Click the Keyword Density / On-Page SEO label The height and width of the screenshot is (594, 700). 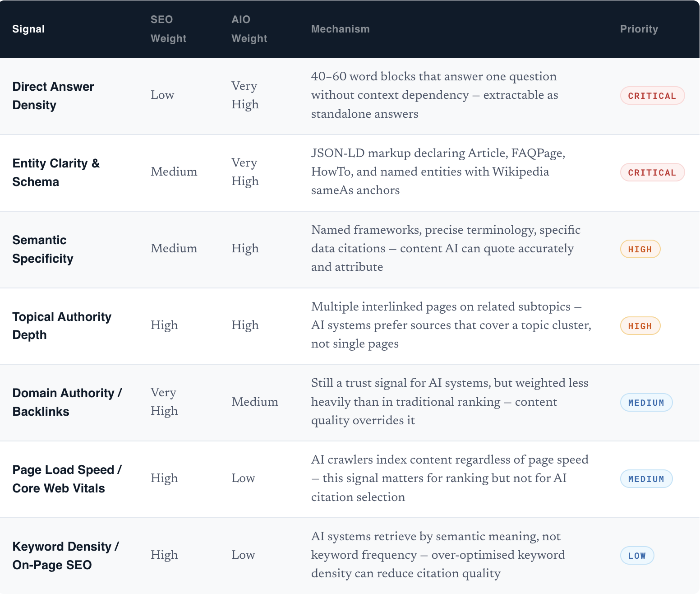[66, 556]
